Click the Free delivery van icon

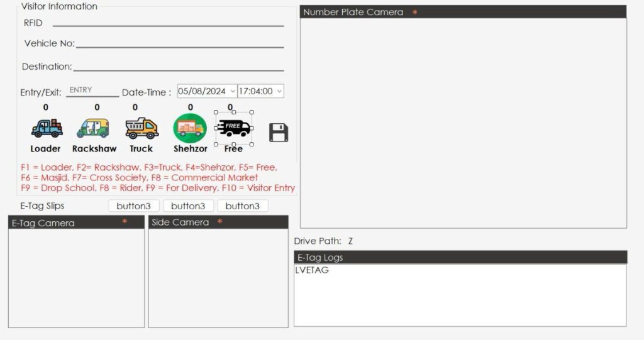(234, 129)
